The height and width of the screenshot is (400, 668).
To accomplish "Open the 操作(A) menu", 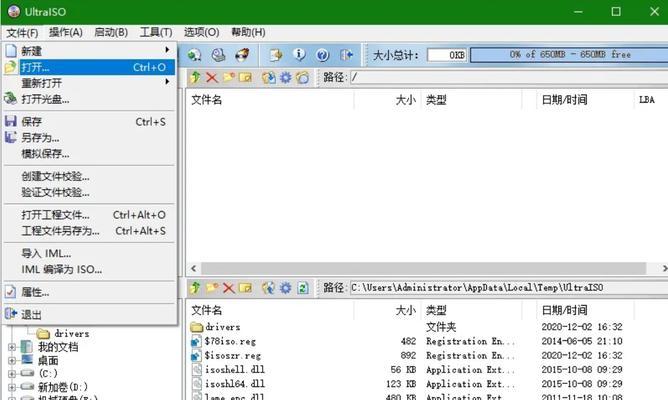I will coord(66,32).
